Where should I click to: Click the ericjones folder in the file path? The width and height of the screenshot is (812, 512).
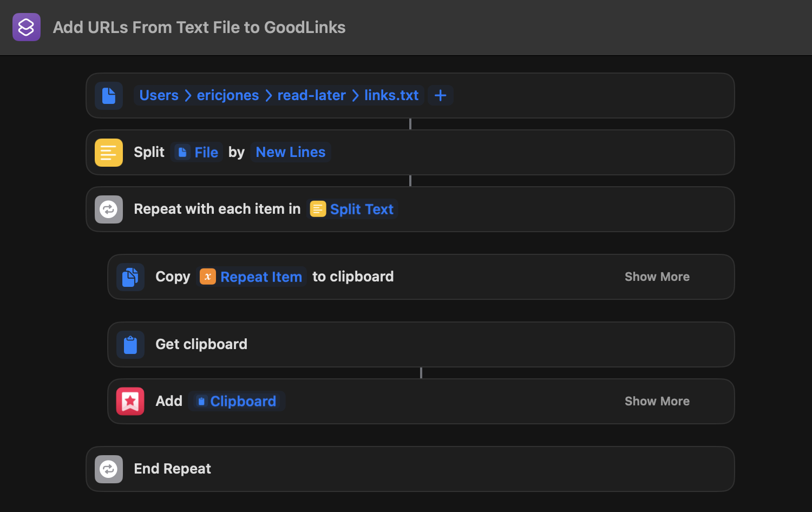point(227,95)
